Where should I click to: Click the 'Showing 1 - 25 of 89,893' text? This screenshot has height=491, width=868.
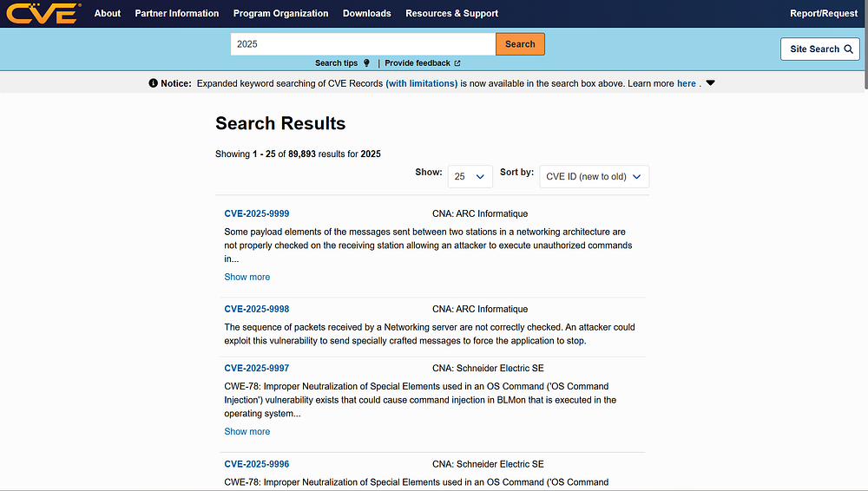click(x=298, y=154)
